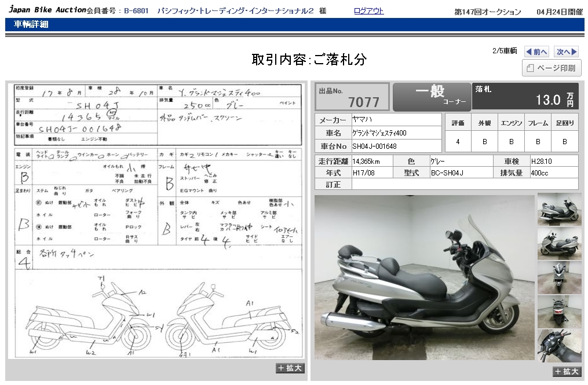Image resolution: width=588 pixels, height=385 pixels.
Task: Select the second angled-view scooter thumbnail
Action: (559, 243)
